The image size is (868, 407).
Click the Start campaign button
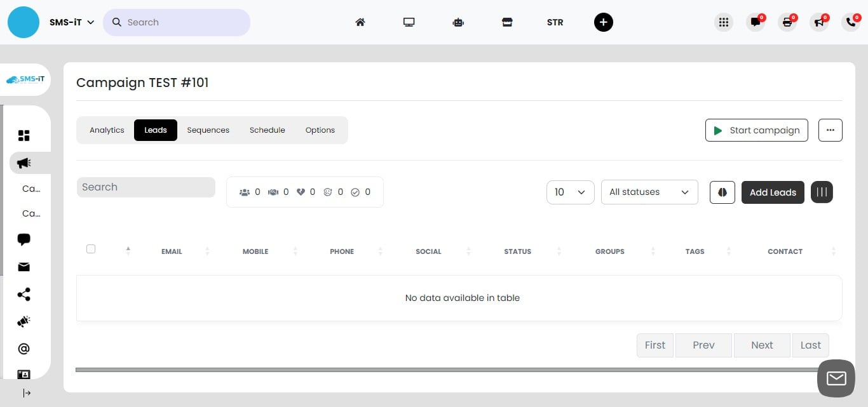tap(756, 130)
